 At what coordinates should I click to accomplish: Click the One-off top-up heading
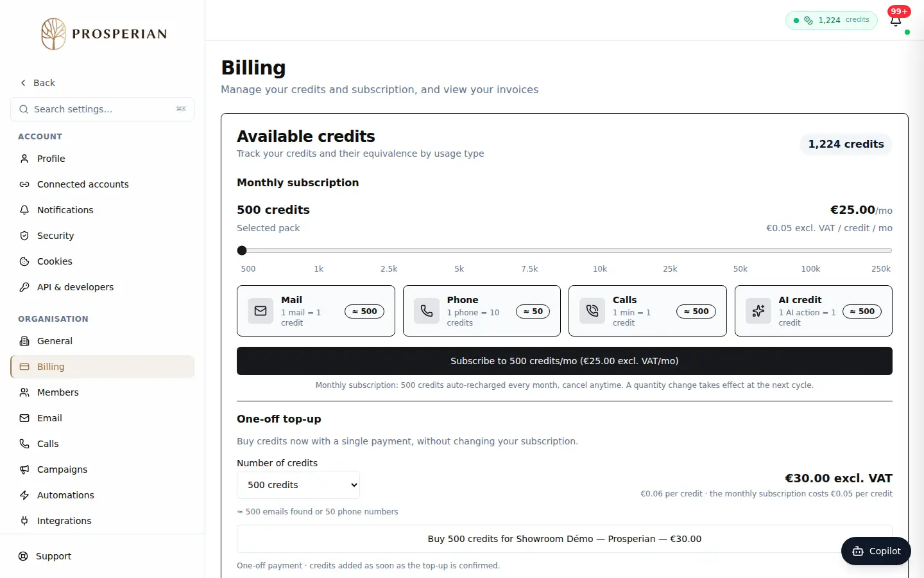pos(279,419)
